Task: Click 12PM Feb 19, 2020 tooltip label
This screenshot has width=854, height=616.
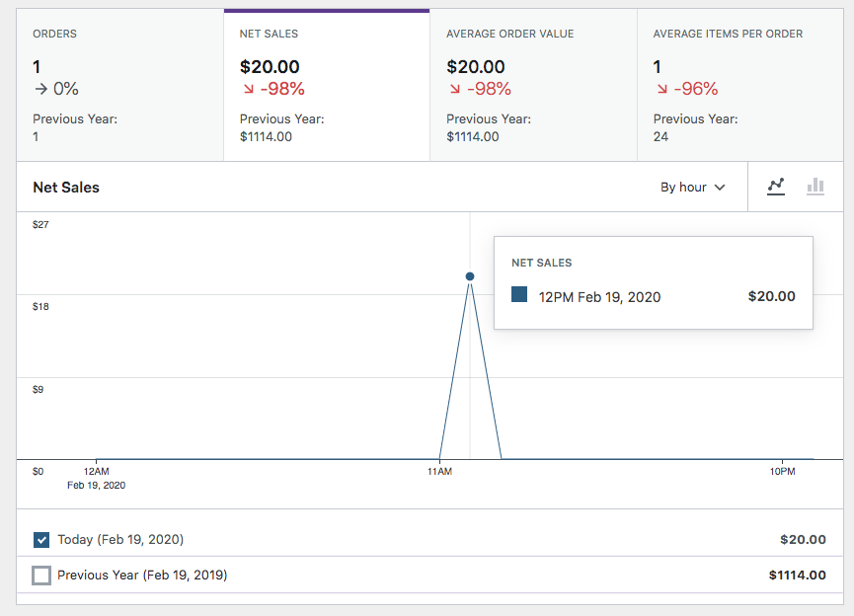Action: 599,297
